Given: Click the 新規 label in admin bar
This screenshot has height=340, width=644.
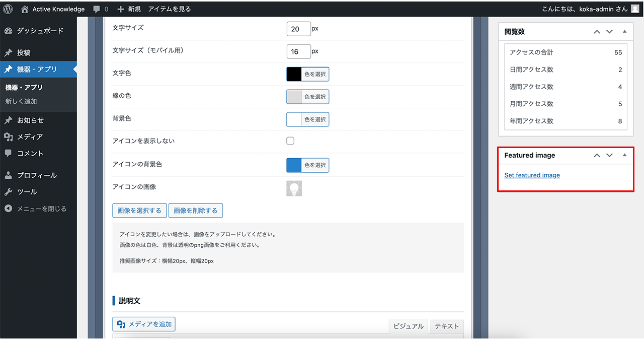Looking at the screenshot, I should 134,9.
